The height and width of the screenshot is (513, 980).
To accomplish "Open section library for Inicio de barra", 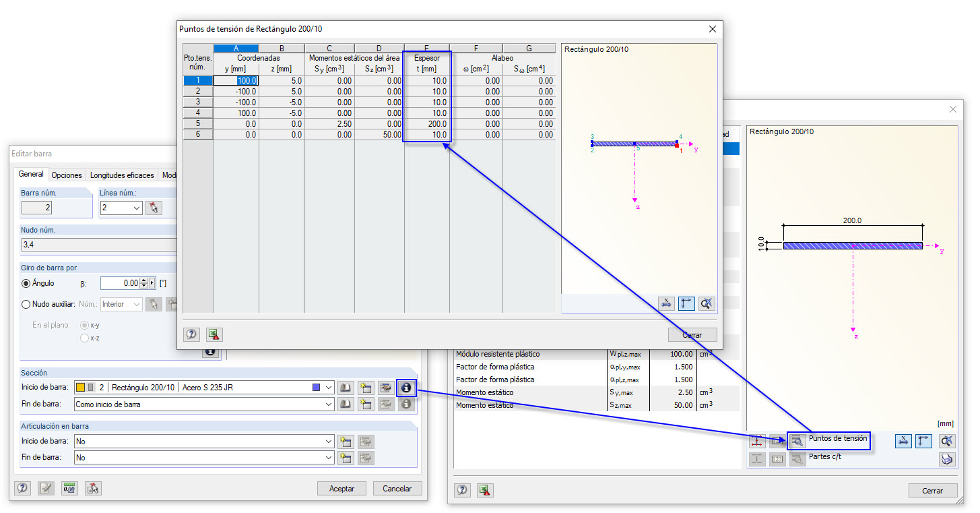I will [x=346, y=388].
